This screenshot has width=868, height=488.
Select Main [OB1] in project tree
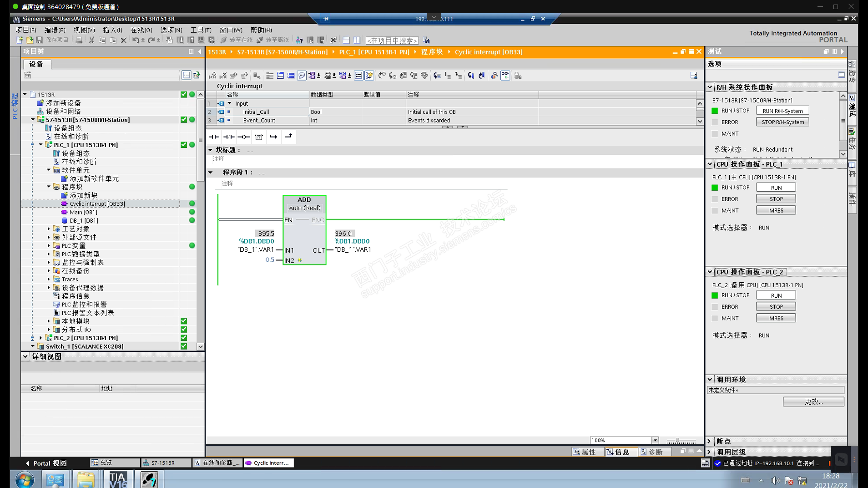tap(83, 212)
